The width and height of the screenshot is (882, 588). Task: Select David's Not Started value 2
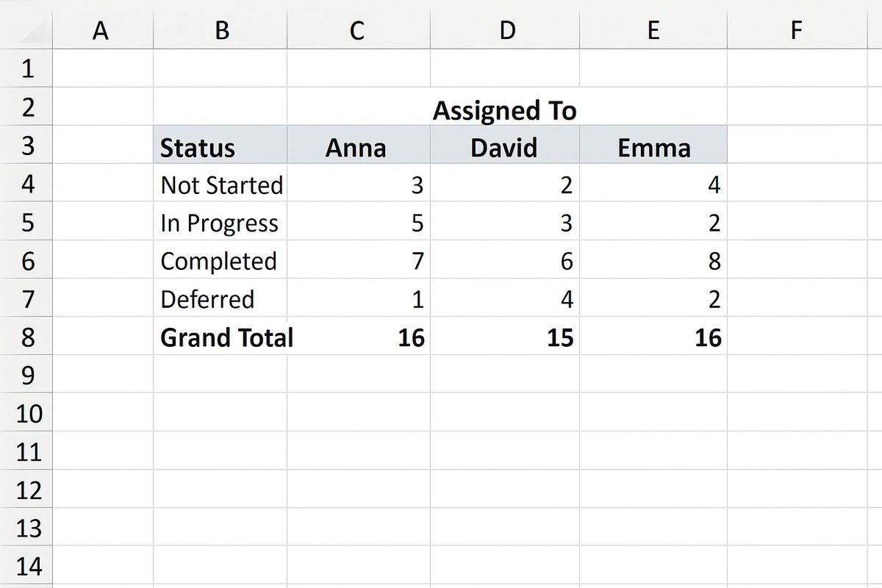pyautogui.click(x=504, y=183)
